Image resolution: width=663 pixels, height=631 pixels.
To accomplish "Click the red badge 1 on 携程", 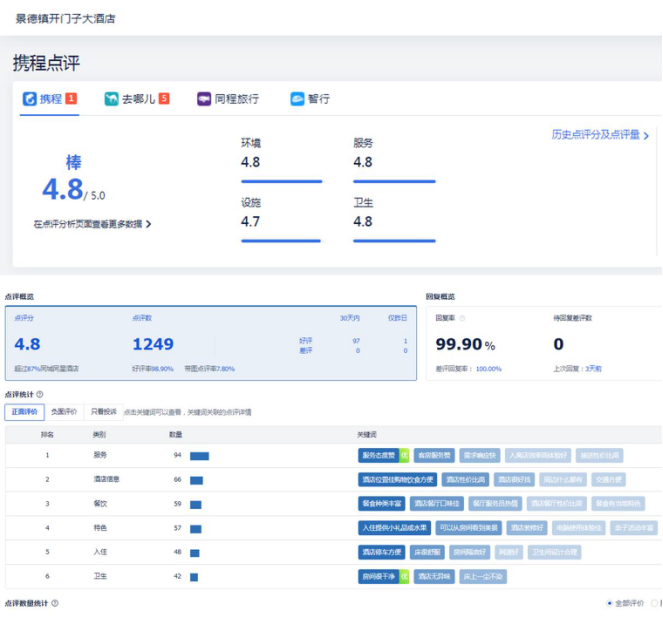I will (x=71, y=99).
